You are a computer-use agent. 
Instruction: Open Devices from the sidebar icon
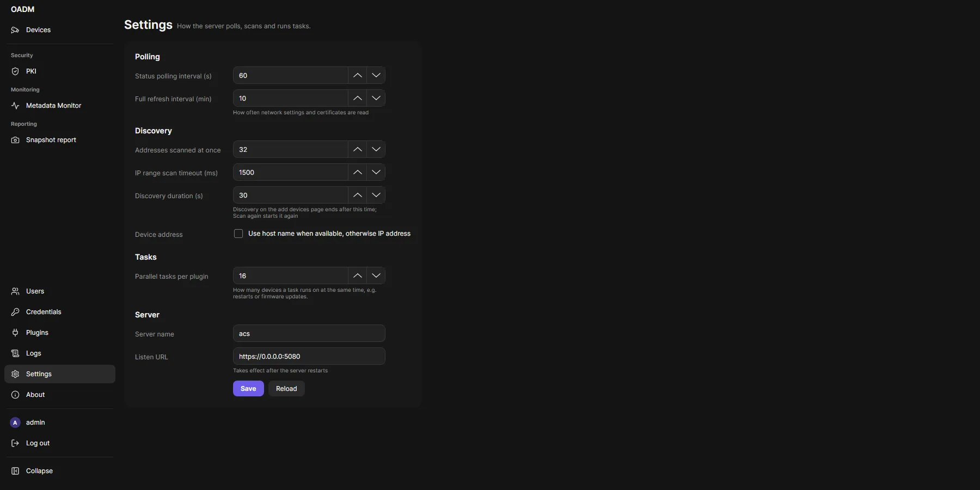click(15, 30)
